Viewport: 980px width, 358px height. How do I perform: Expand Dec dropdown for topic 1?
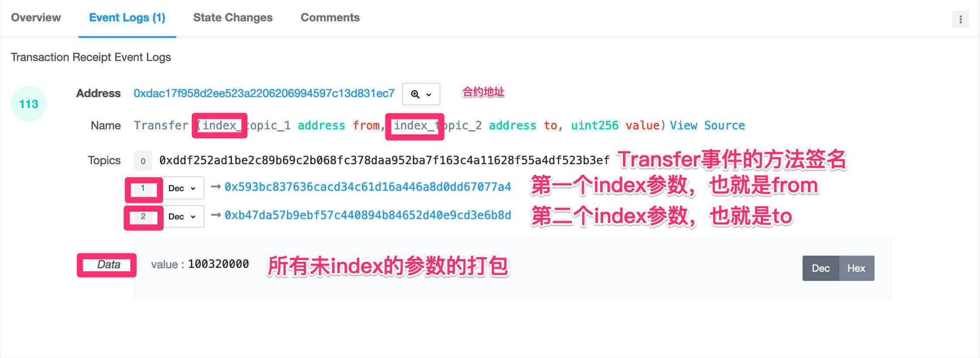click(183, 188)
